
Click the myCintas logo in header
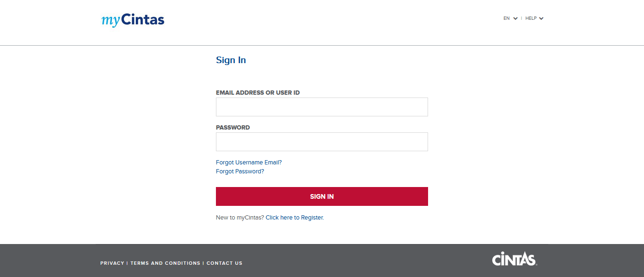(133, 20)
